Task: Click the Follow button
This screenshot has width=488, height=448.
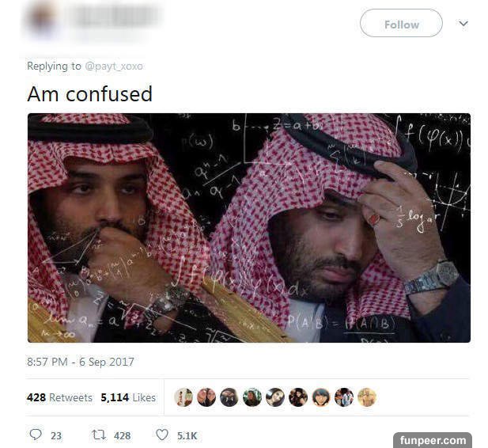Action: point(401,24)
